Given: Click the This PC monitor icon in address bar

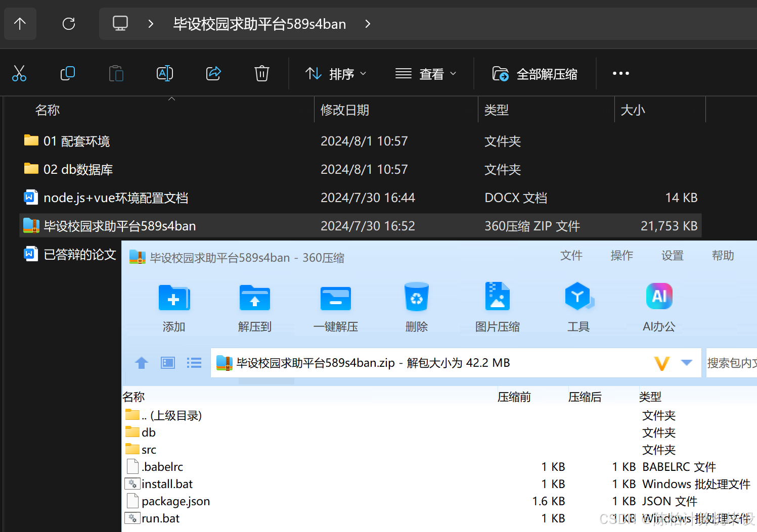Looking at the screenshot, I should (x=120, y=24).
